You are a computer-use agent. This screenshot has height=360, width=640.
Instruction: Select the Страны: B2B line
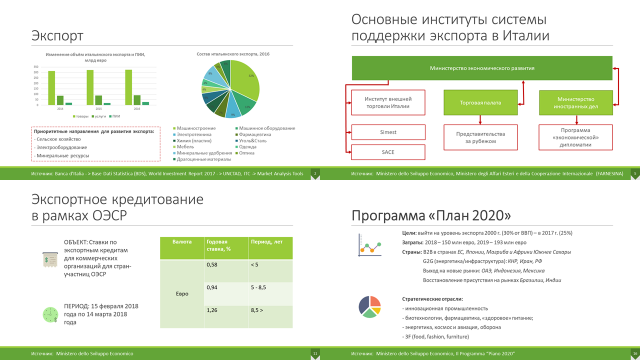tap(486, 252)
